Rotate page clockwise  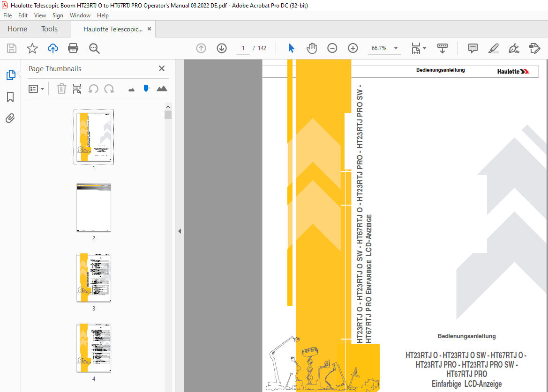coord(109,89)
